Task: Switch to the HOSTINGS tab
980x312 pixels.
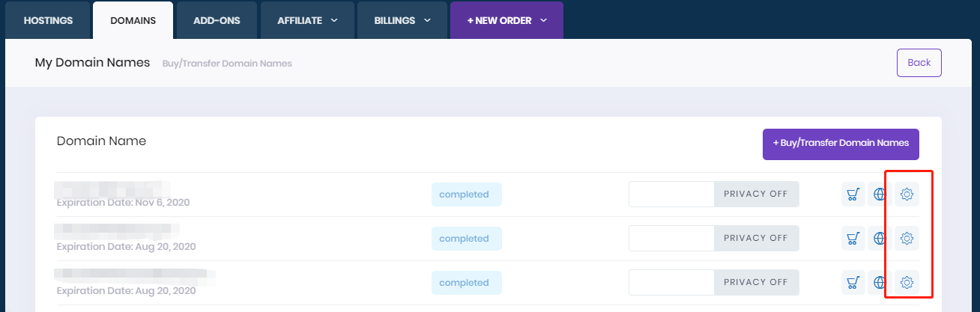Action: click(x=48, y=20)
